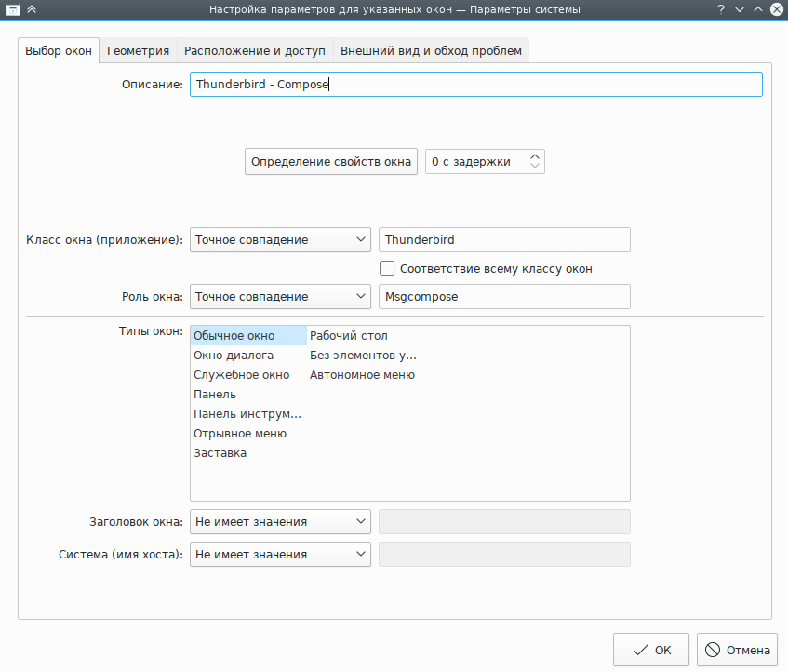Click the 'Описание' text field

coord(475,85)
